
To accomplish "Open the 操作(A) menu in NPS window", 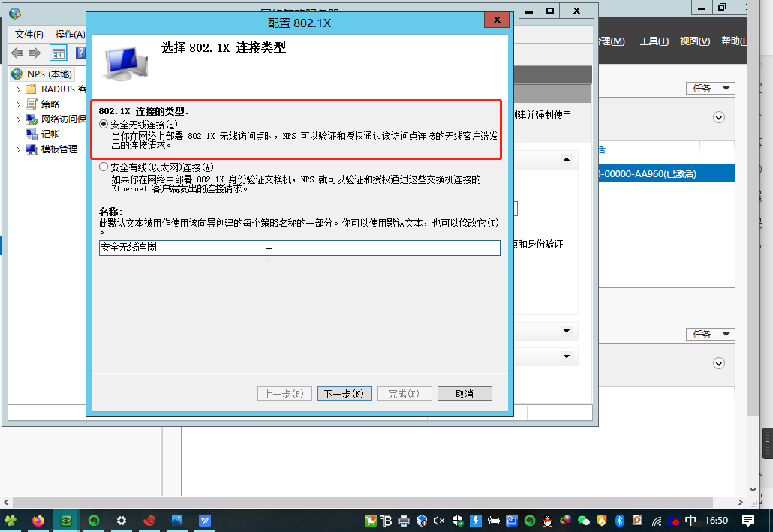I will (70, 34).
